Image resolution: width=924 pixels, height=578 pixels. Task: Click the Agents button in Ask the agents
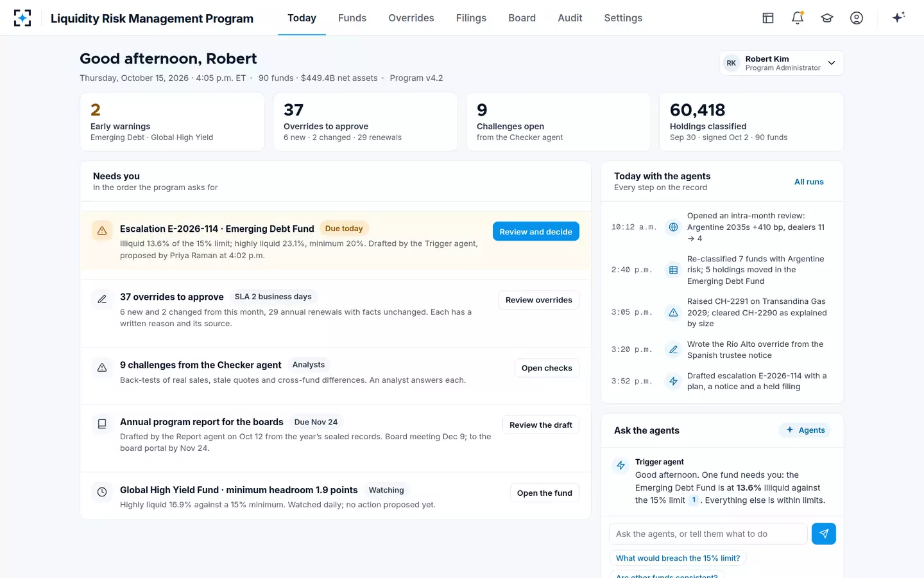click(x=805, y=430)
